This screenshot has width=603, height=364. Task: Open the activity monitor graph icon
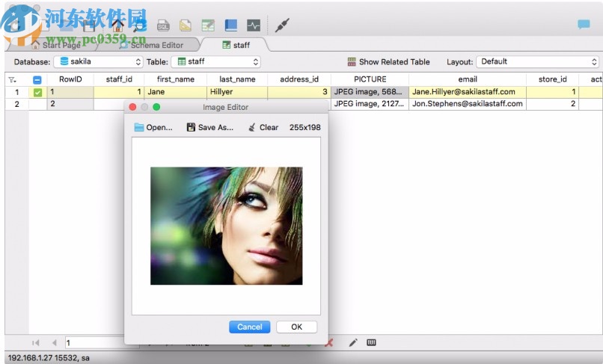pyautogui.click(x=254, y=25)
